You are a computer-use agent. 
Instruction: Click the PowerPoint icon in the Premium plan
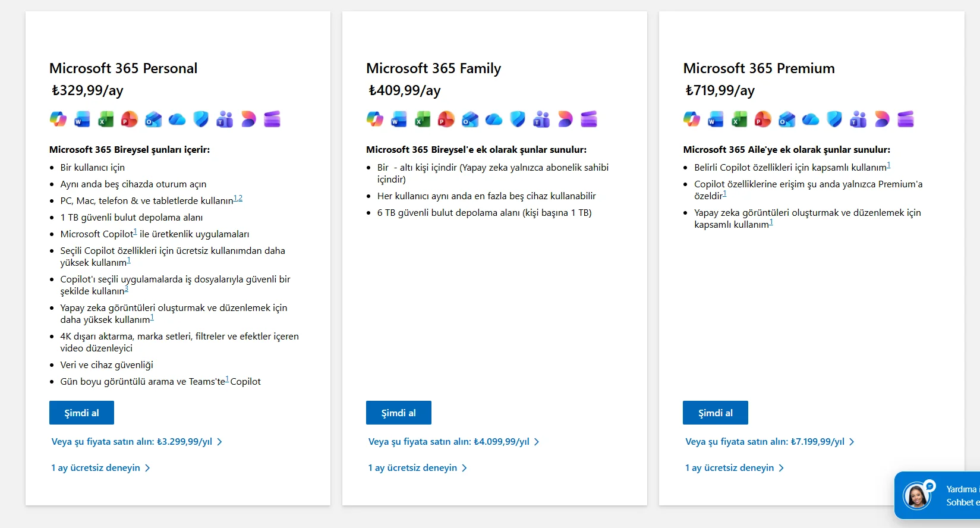763,119
